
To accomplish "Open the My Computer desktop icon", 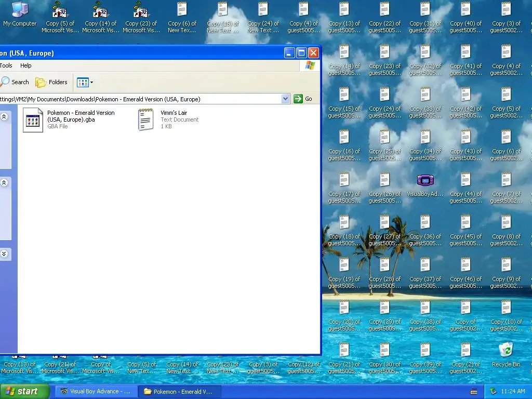I will coord(20,14).
